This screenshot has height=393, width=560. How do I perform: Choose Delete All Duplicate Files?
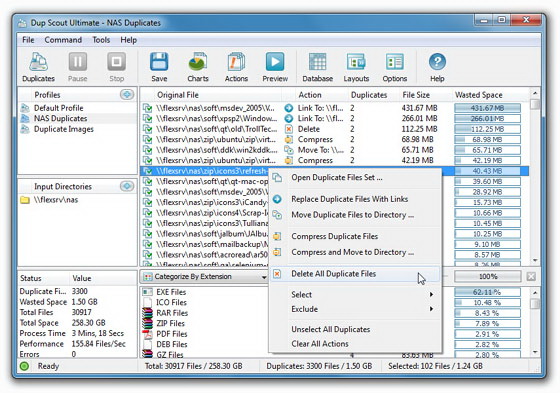pos(355,274)
